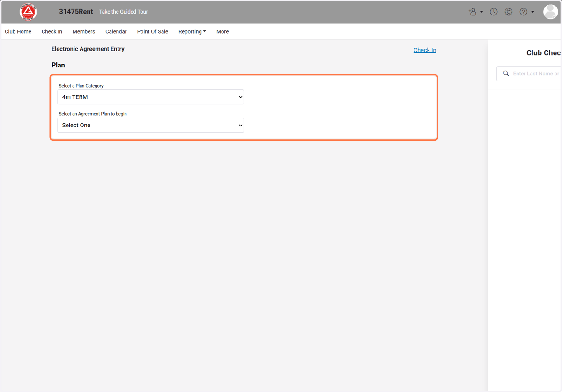Screen dimensions: 562x392
Task: Click the 31475Rent club name
Action: point(76,12)
